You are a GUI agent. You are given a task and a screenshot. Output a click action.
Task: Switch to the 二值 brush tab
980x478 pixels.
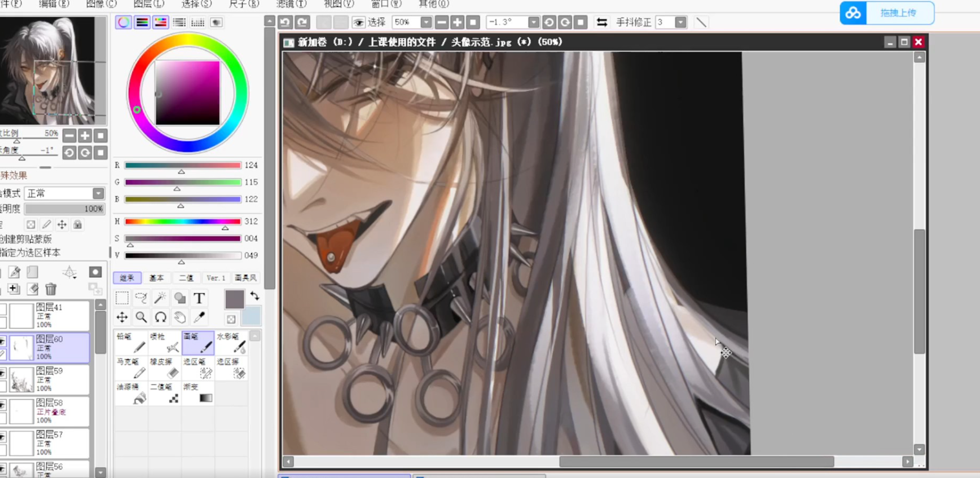coord(186,278)
